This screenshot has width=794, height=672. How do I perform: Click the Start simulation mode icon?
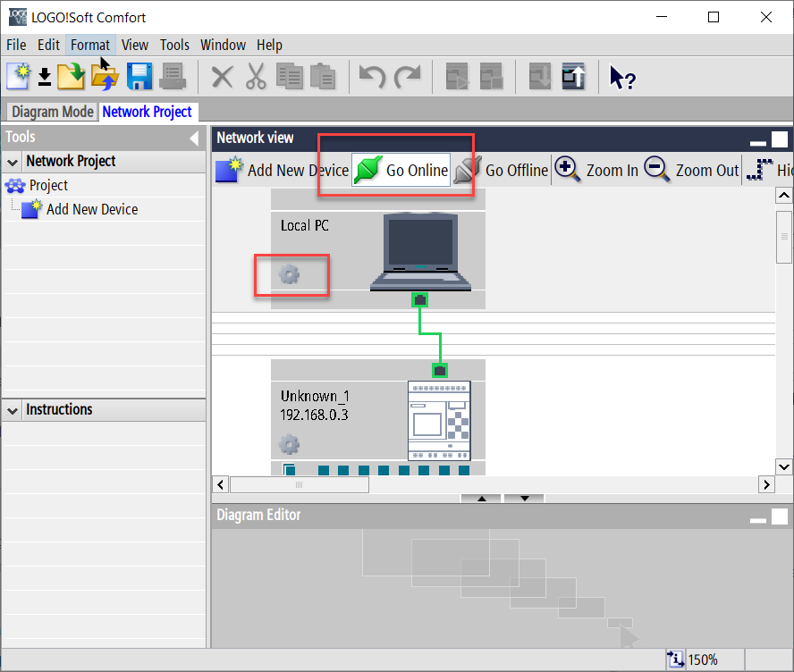pos(457,77)
